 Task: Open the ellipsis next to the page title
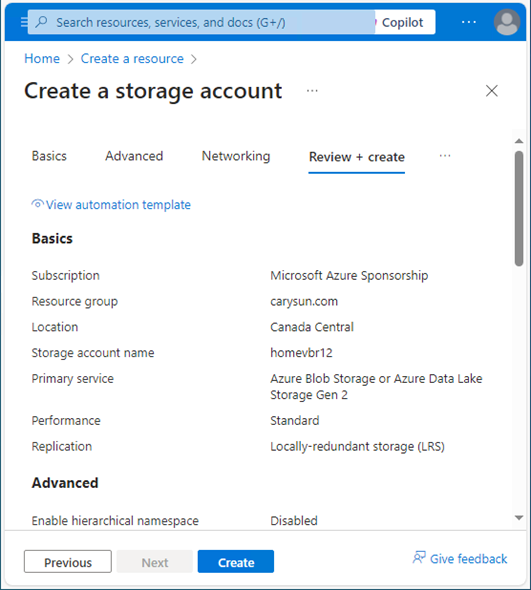[x=312, y=91]
